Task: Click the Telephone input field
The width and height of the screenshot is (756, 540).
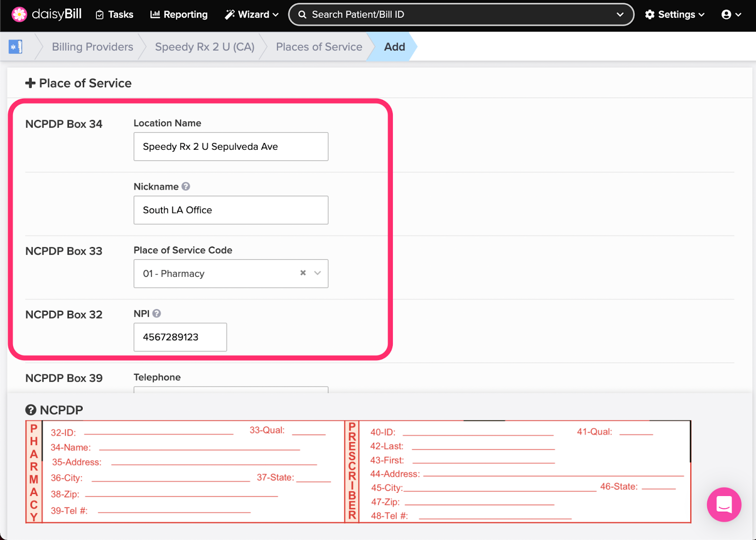Action: [x=231, y=390]
